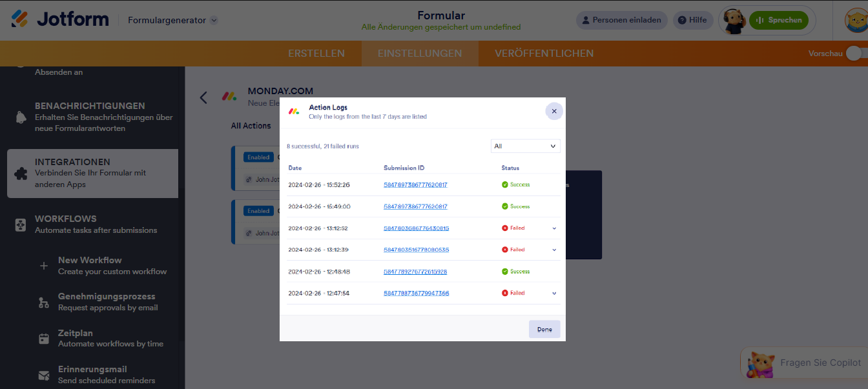Click the first Enabled badge under All Actions
Viewport: 868px width, 389px height.
click(258, 157)
